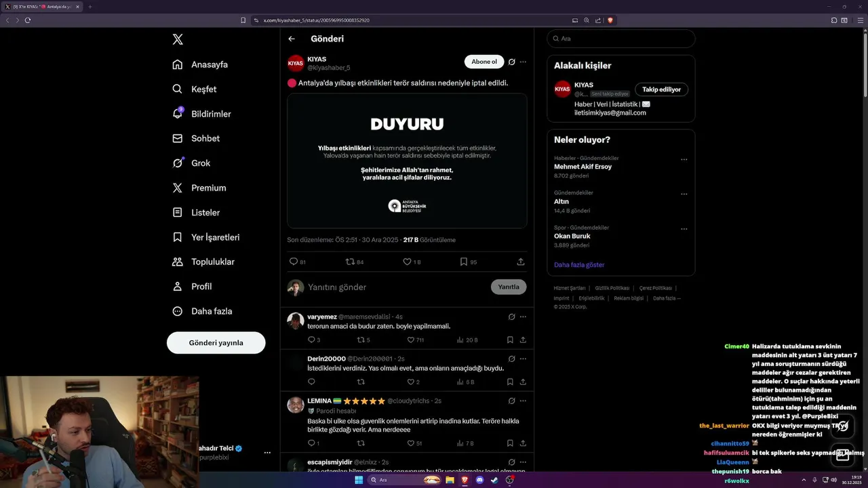
Task: Open Keşfet explore page
Action: point(195,89)
